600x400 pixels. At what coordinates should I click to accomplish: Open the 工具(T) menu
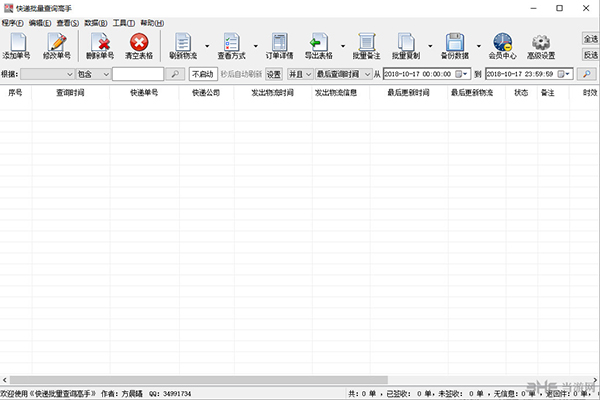pyautogui.click(x=124, y=23)
